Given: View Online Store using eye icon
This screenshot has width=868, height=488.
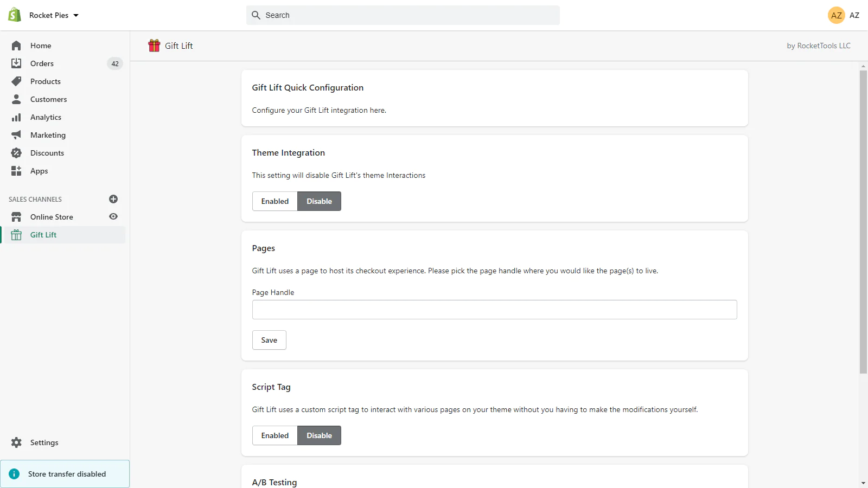Looking at the screenshot, I should click(113, 216).
